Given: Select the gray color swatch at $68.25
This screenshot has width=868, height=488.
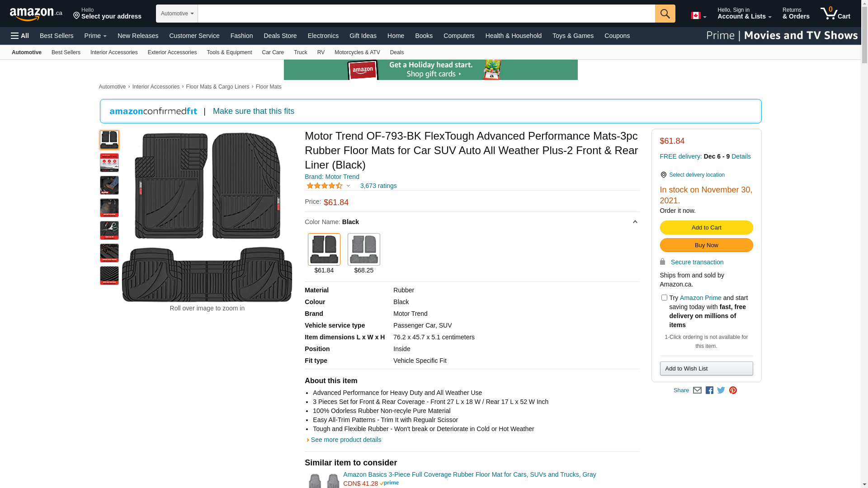Looking at the screenshot, I should tap(363, 249).
